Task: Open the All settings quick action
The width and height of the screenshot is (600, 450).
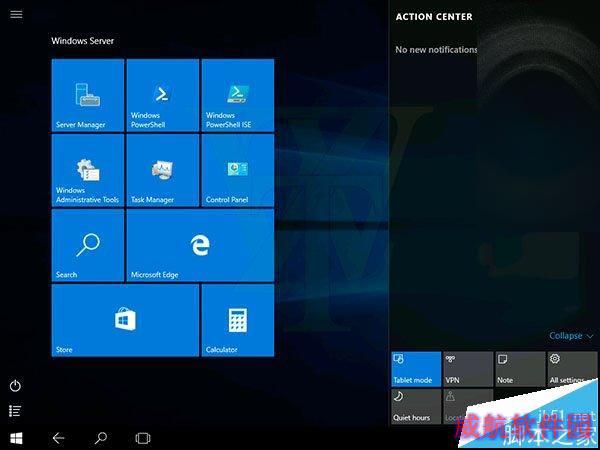Action: tap(572, 369)
